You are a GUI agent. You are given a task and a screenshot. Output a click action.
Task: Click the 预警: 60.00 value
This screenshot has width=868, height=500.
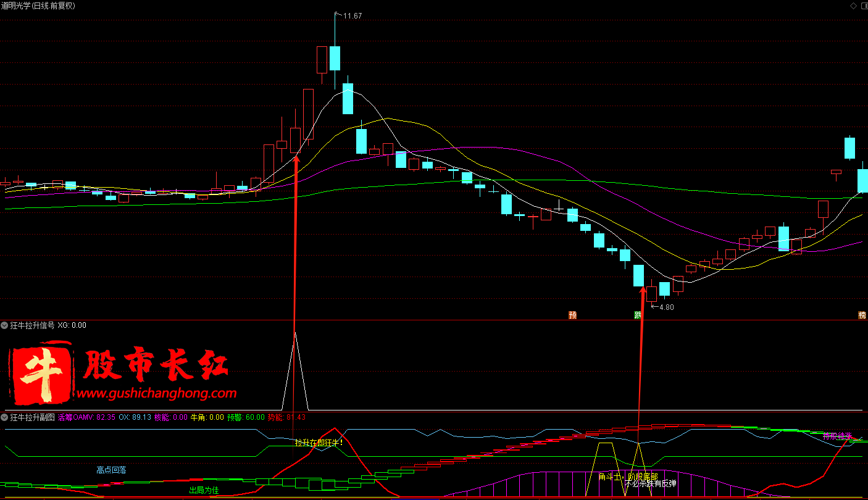tap(246, 417)
